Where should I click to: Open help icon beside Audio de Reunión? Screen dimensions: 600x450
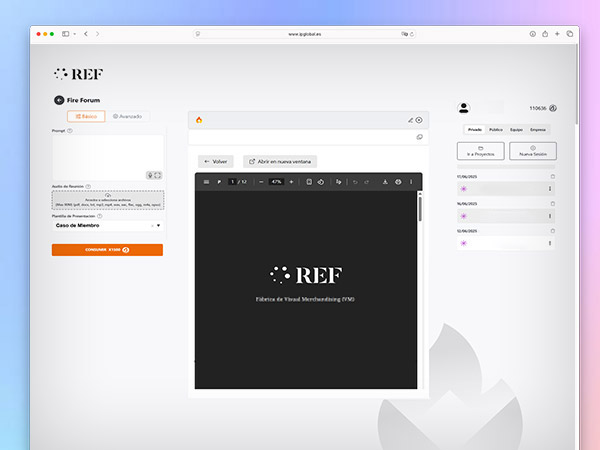click(88, 186)
